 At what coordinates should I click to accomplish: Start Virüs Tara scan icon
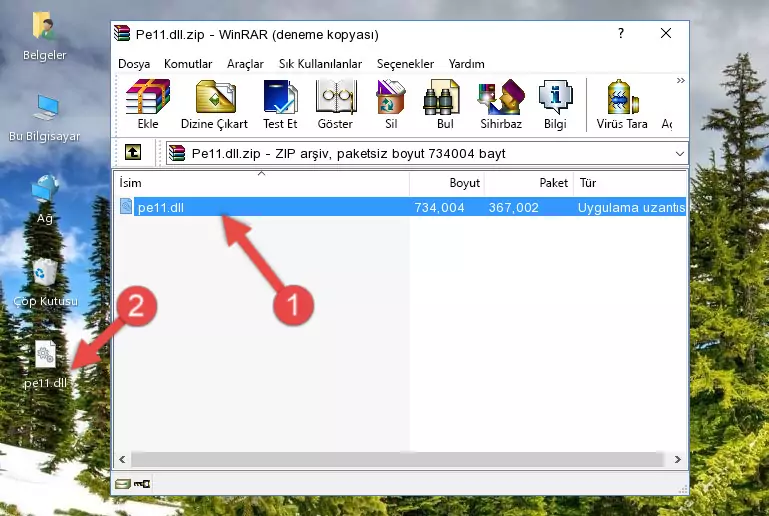click(621, 104)
